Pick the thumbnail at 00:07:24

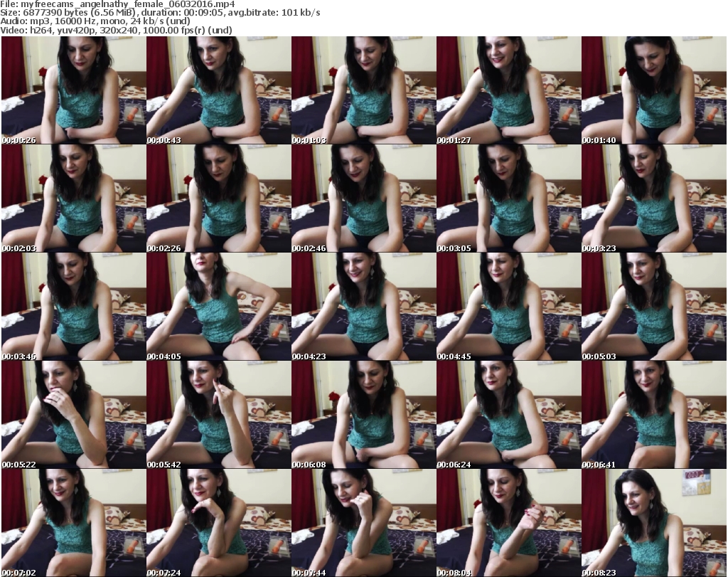point(219,523)
